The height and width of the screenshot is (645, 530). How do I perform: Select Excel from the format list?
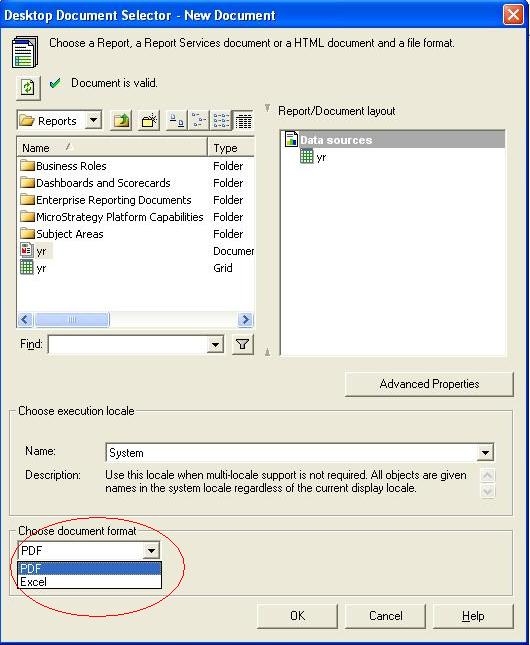pos(89,582)
